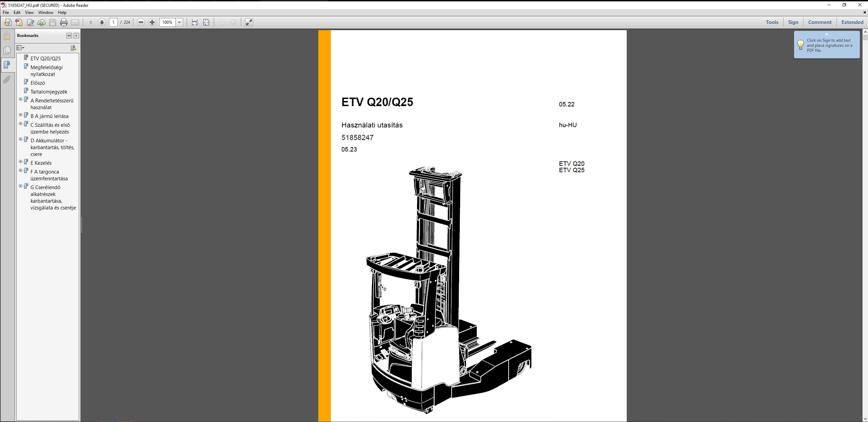Expand the D Akkumulátor bookmark node
868x422 pixels.
(x=20, y=139)
